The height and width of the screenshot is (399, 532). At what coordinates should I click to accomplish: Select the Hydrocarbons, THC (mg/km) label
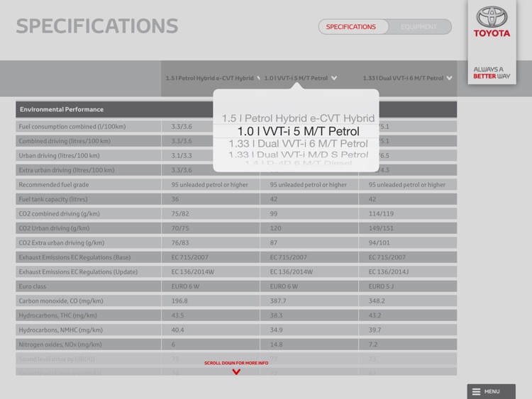tap(57, 315)
